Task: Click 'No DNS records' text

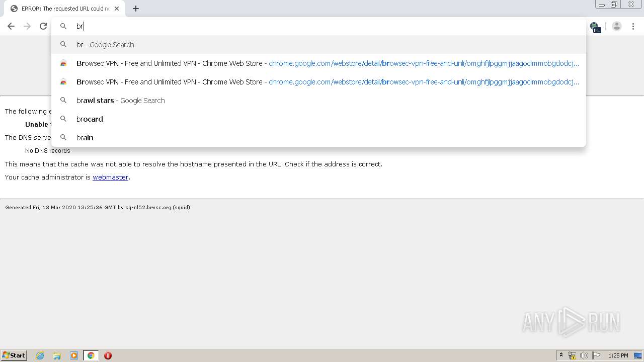Action: 48,151
